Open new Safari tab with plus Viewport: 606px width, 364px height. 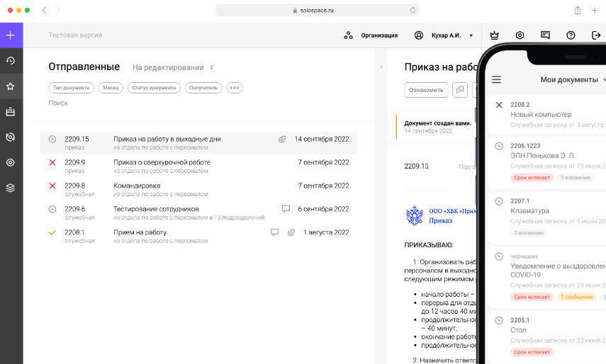point(595,11)
